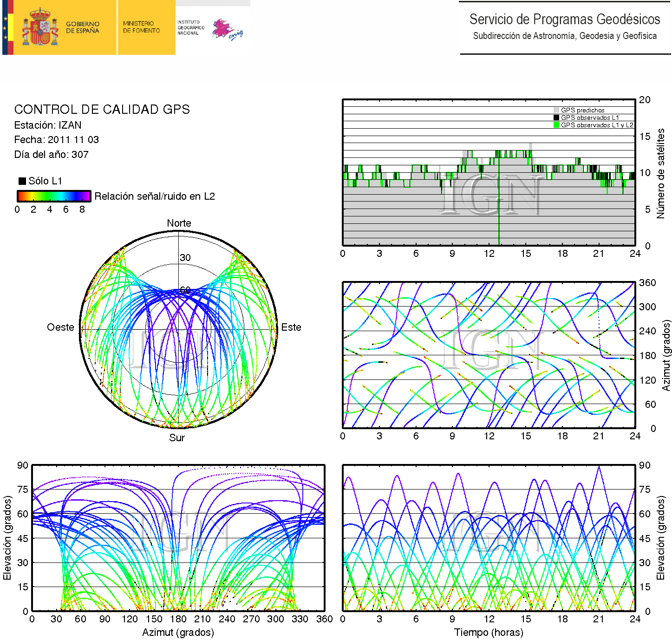
Task: Click the Servicio de Programas Geodésicos heading
Action: tap(564, 19)
